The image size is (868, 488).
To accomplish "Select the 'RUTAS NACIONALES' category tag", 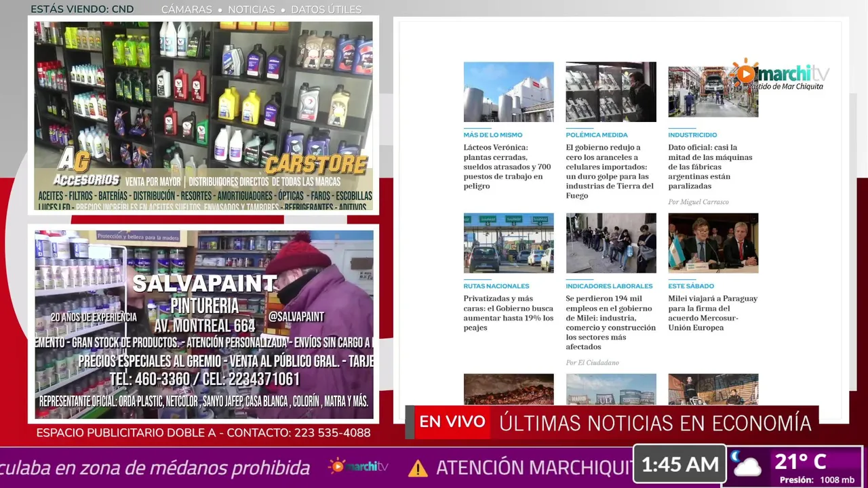I will click(496, 286).
